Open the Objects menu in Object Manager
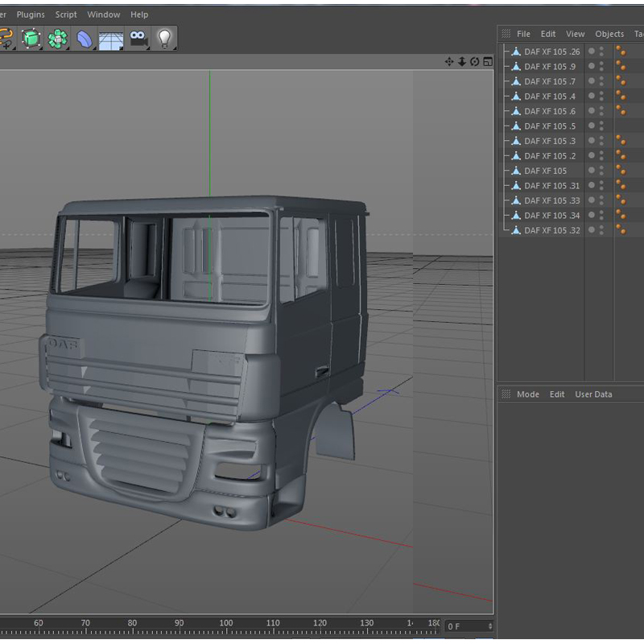Viewport: 644px width, 644px height. 609,34
